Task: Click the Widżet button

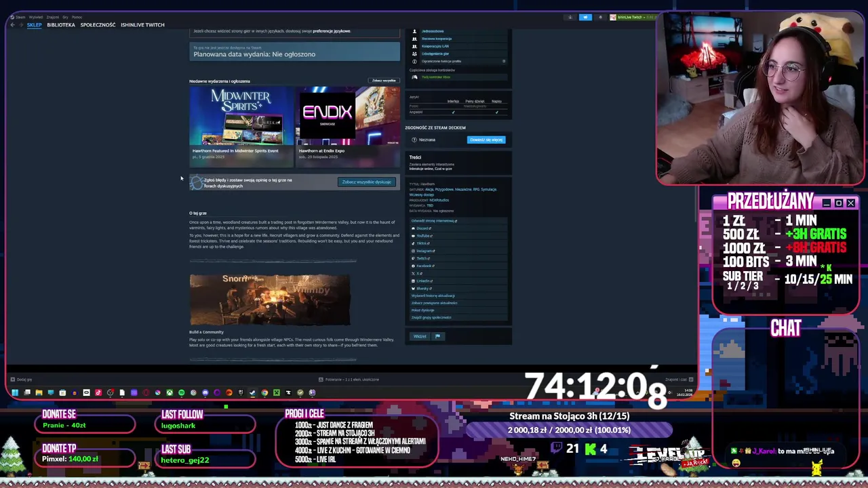Action: (420, 336)
